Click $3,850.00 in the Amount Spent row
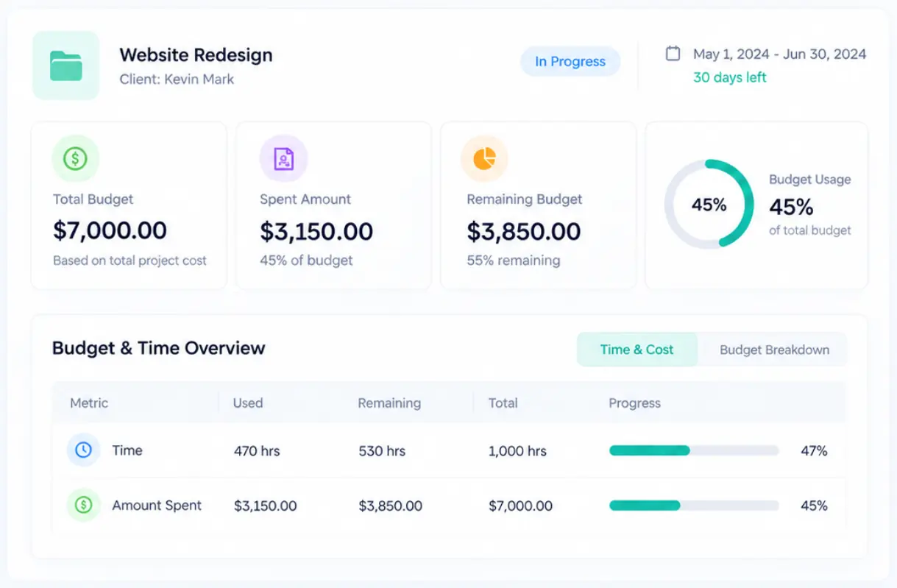Viewport: 897px width, 588px height. (391, 506)
